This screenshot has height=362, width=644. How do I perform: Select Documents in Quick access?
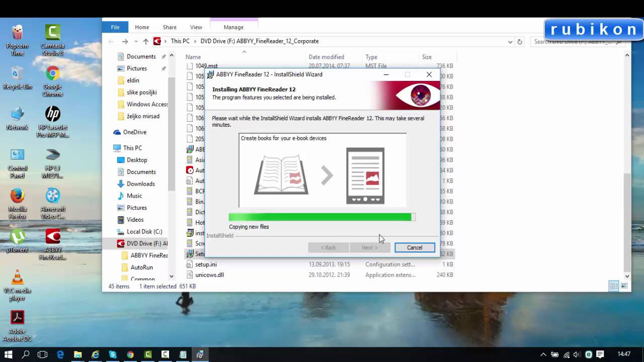[x=141, y=56]
